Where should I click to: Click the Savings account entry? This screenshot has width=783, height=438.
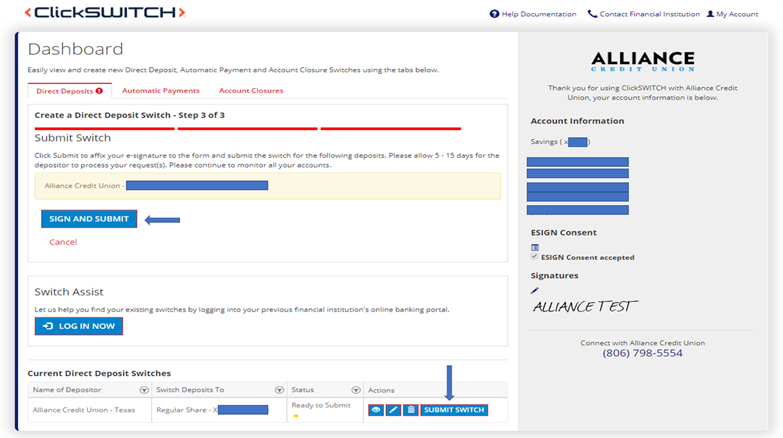560,142
